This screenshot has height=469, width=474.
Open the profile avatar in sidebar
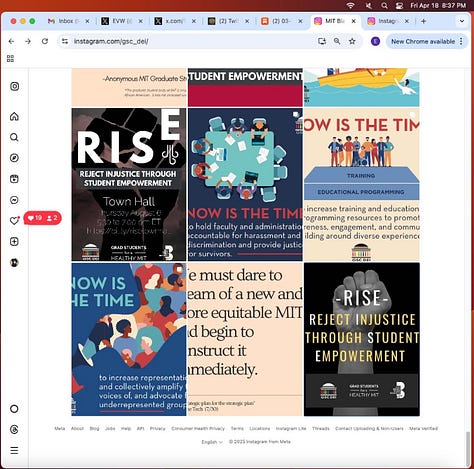point(14,263)
